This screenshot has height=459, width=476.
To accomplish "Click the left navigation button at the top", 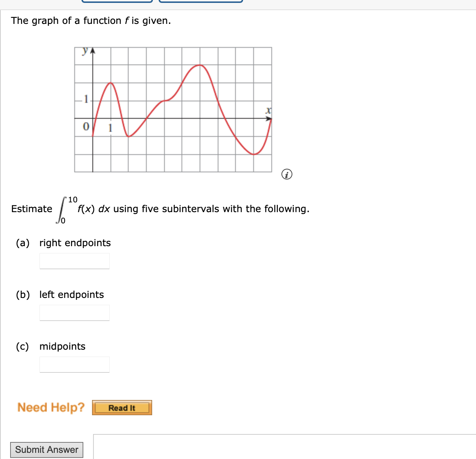I will (x=117, y=1).
